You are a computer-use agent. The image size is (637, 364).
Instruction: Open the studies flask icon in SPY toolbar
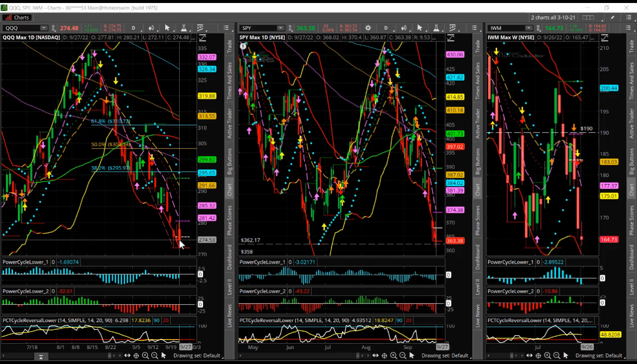436,28
